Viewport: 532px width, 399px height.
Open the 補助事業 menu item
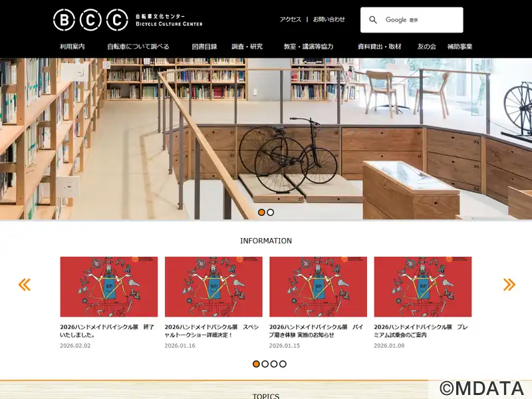[460, 47]
